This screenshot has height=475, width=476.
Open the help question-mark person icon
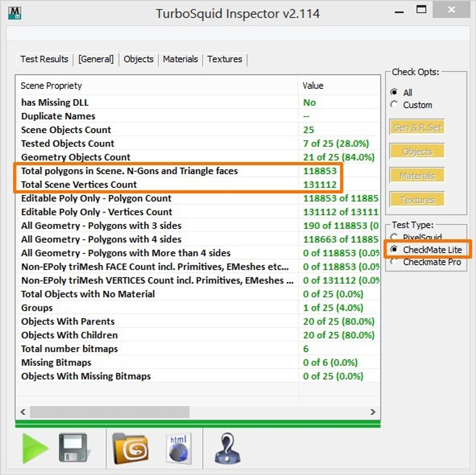(227, 448)
